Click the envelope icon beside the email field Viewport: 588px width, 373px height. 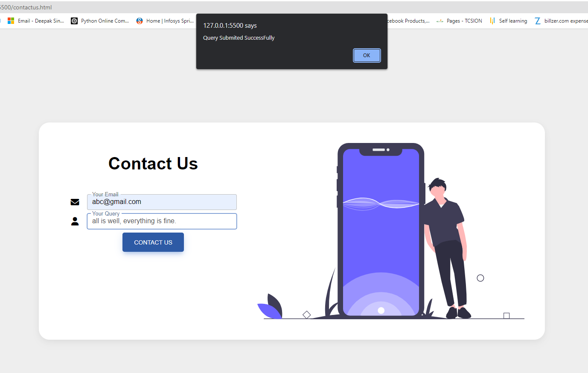pos(75,202)
